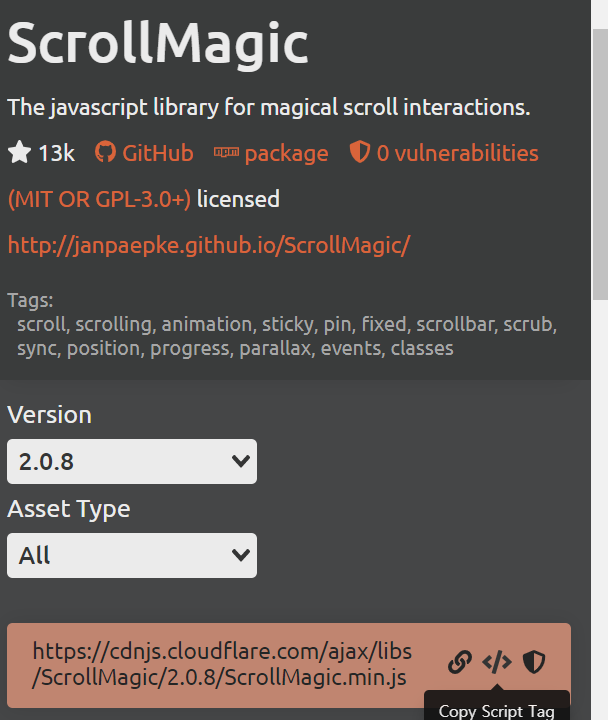Open the MIT OR GPL-3.0+ license link

coord(99,199)
